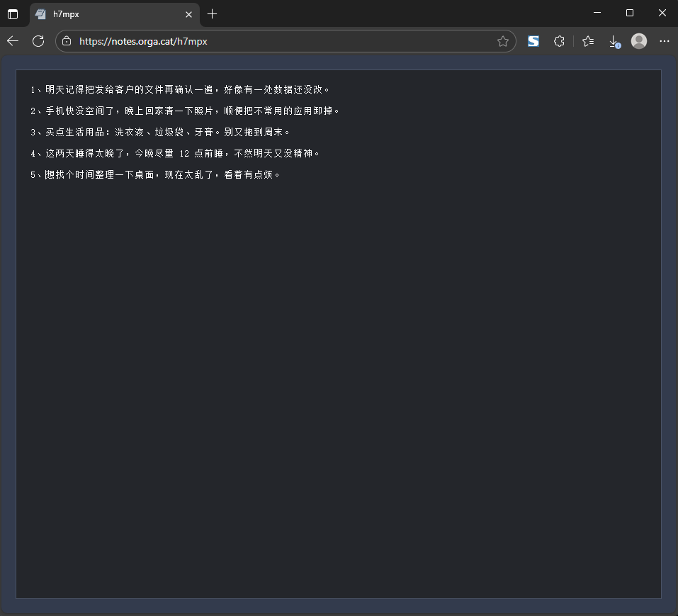The width and height of the screenshot is (678, 616).
Task: Open the Downloads panel
Action: 614,41
